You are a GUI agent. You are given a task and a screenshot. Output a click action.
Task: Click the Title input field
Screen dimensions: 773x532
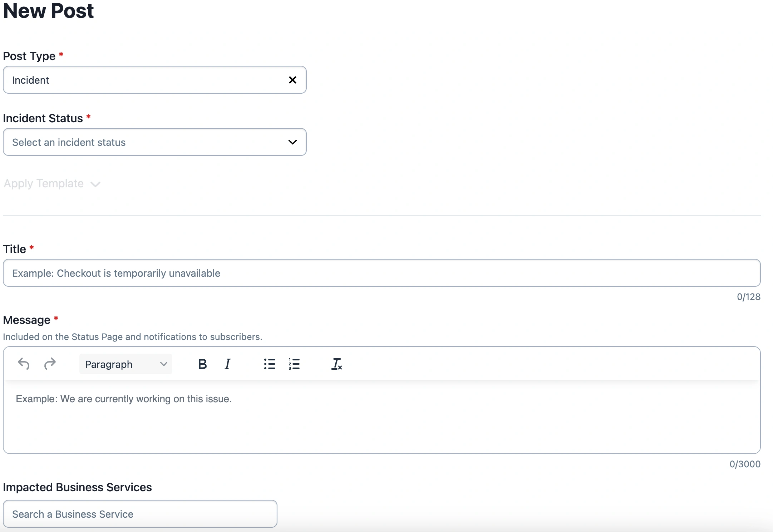point(381,273)
